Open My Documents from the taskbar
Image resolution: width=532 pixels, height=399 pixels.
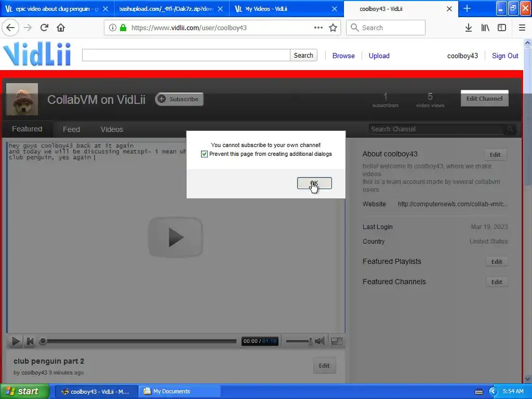(x=180, y=391)
